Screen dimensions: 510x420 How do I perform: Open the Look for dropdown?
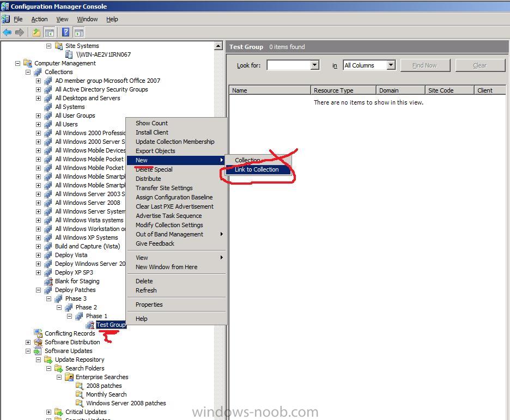314,65
